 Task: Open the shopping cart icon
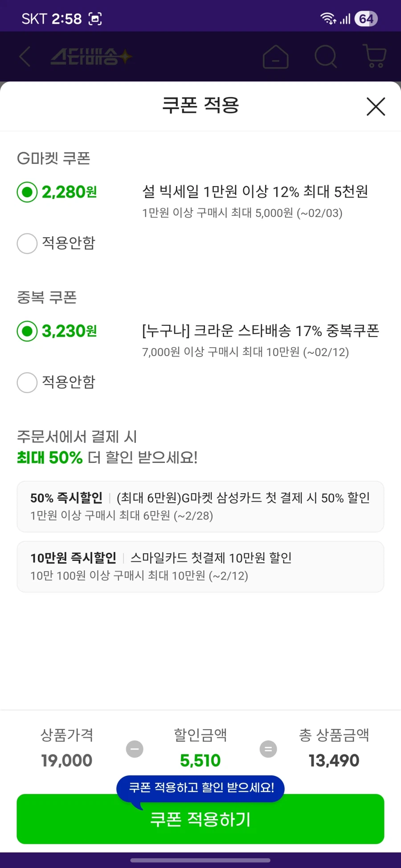(x=374, y=57)
